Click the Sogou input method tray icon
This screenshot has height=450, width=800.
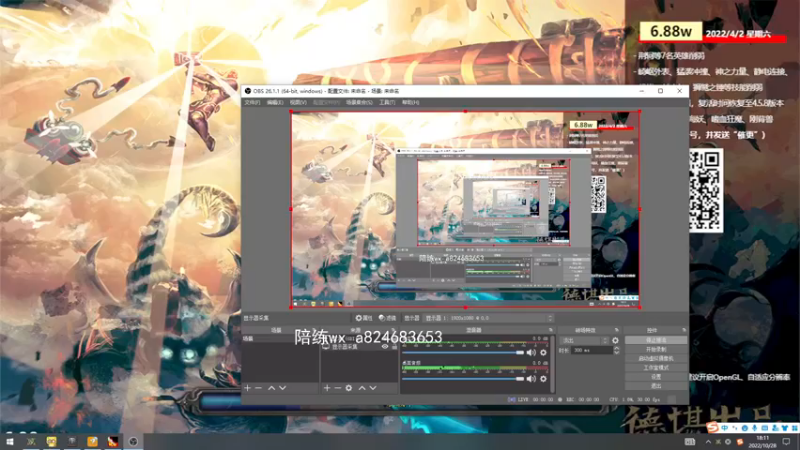(740, 442)
